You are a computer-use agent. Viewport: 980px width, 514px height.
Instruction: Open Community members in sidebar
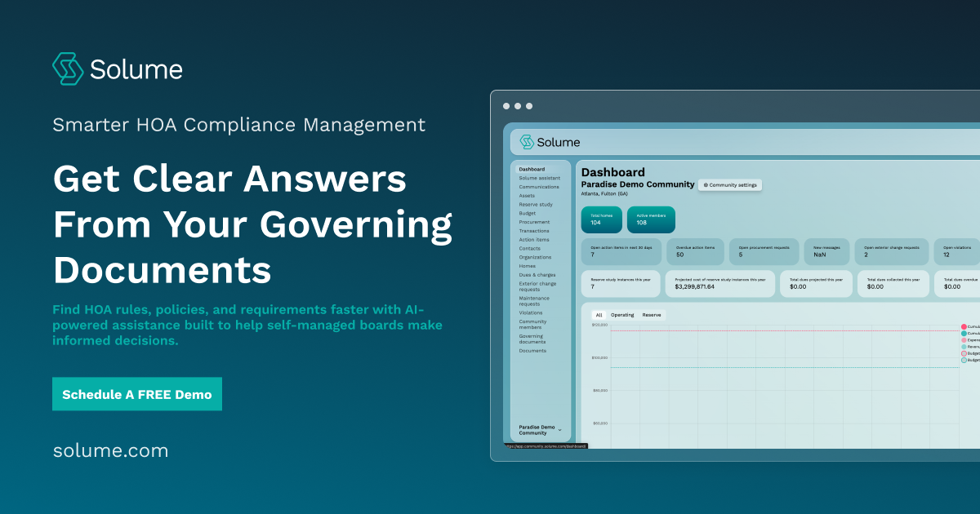coord(533,324)
